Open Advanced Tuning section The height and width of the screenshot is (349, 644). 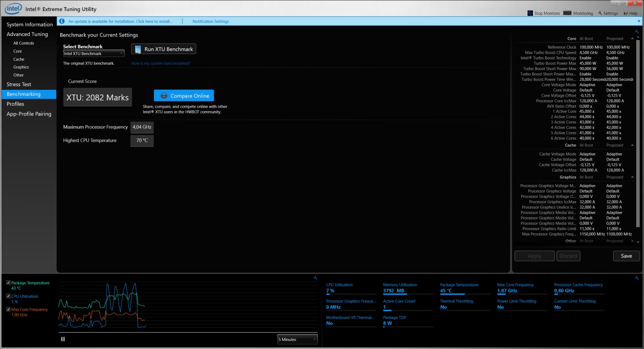tap(27, 34)
